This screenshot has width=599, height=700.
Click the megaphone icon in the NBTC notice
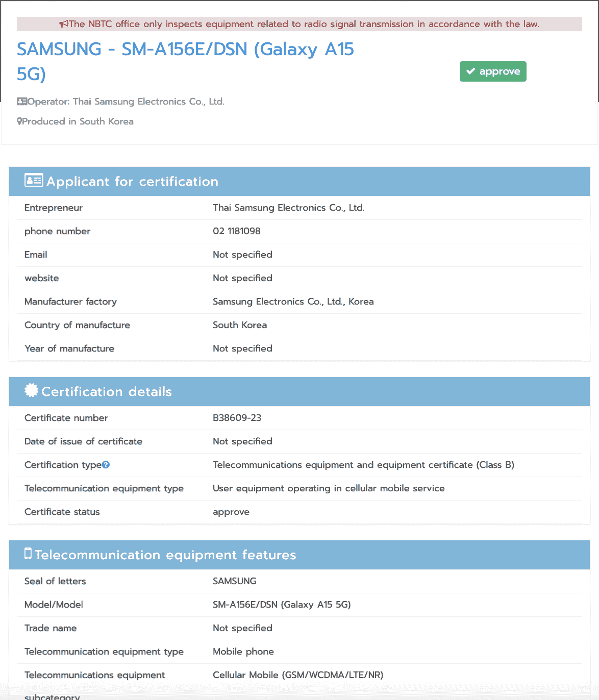(x=63, y=24)
